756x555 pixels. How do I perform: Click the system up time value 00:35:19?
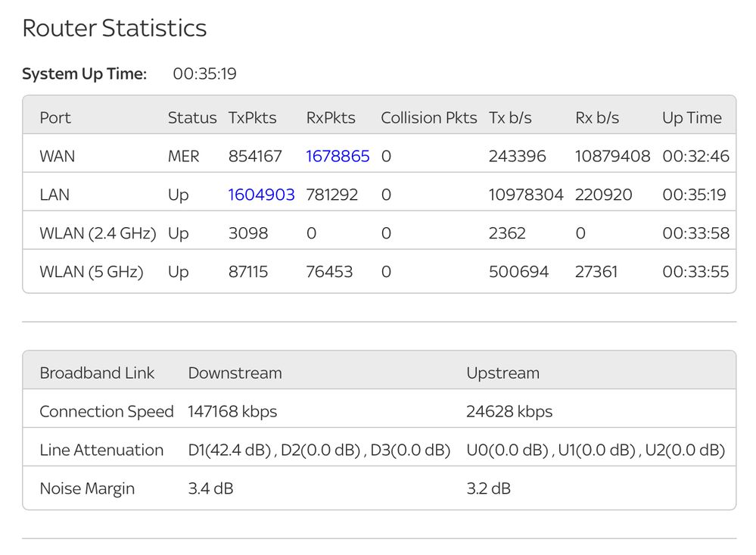[204, 73]
